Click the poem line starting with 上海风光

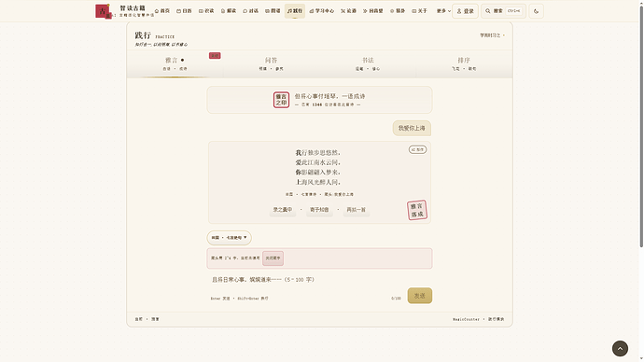point(318,182)
